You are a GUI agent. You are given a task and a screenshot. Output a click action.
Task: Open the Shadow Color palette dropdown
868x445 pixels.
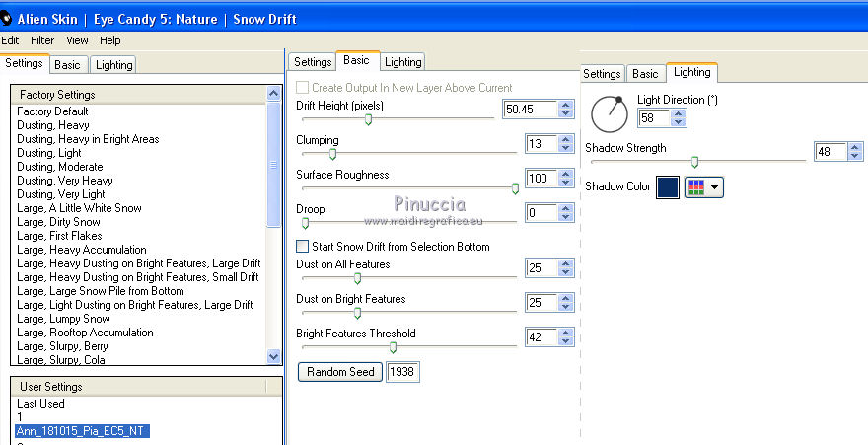pos(703,187)
